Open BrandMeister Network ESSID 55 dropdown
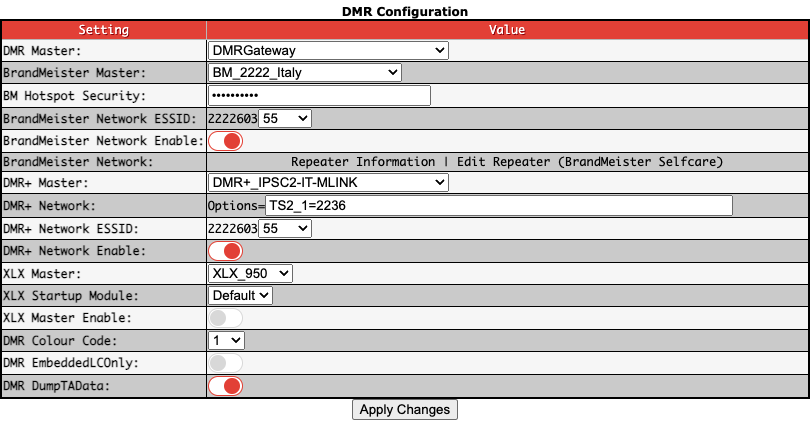 point(285,119)
